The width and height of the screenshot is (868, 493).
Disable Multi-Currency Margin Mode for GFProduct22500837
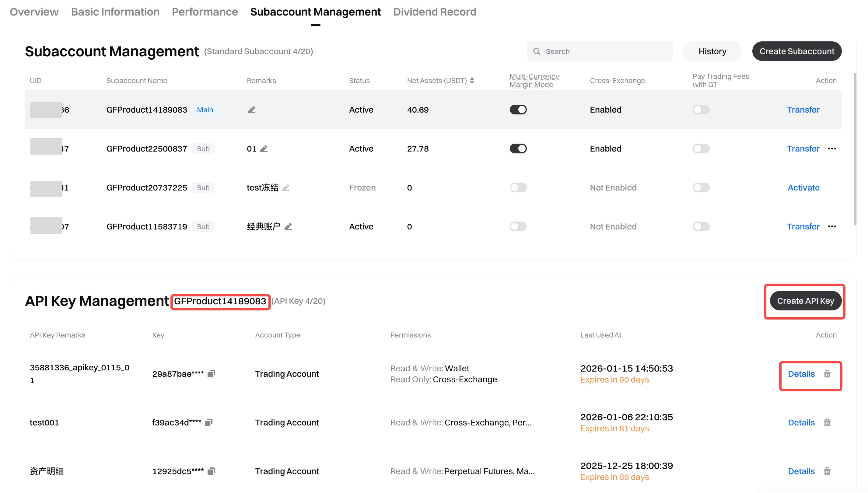(518, 149)
